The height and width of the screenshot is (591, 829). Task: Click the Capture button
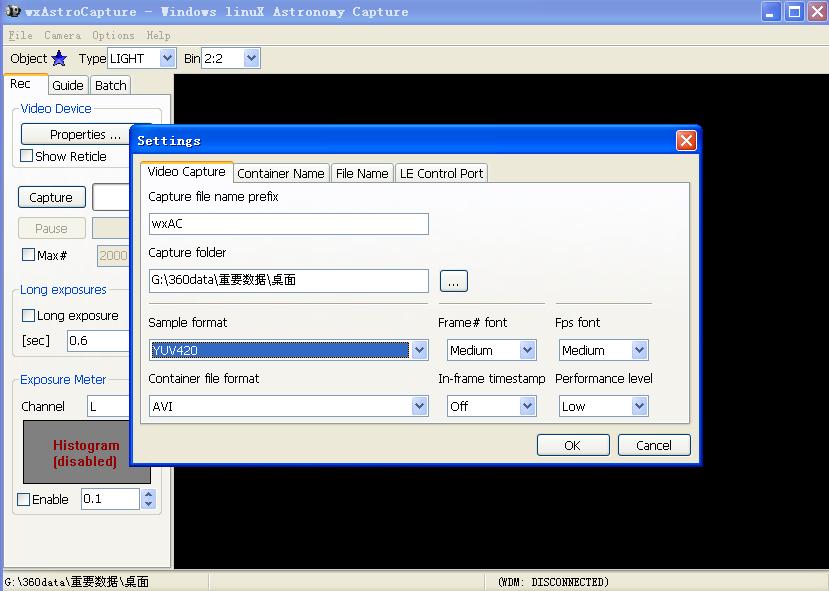point(51,197)
